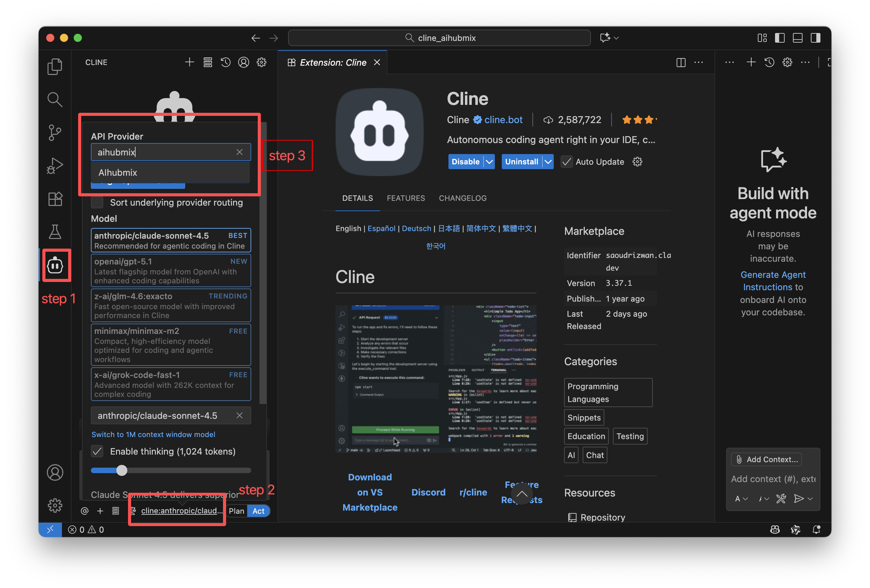Start a new Cline task with plus icon
This screenshot has height=588, width=870.
[189, 62]
